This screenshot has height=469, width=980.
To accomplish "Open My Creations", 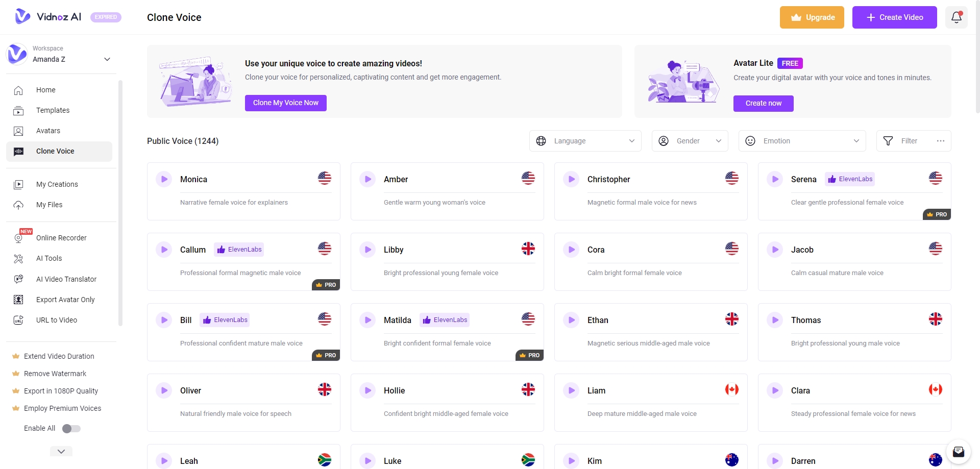I will 59,184.
